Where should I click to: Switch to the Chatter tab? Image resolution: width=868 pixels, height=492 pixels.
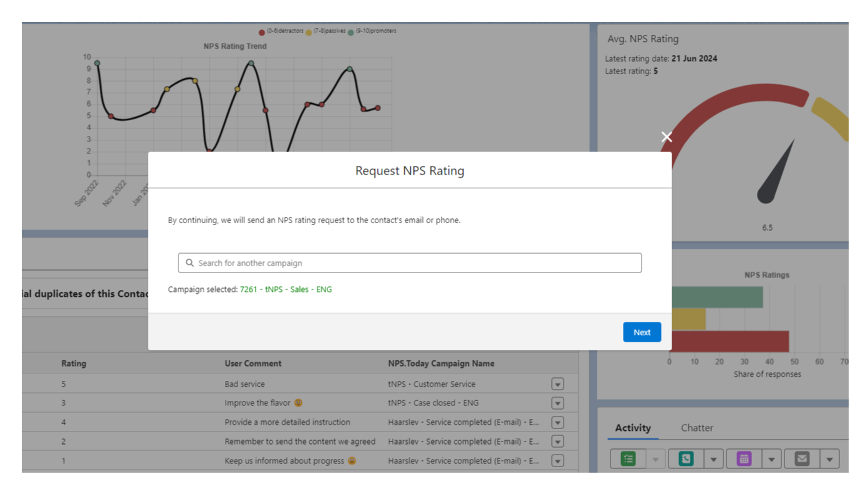coord(697,428)
